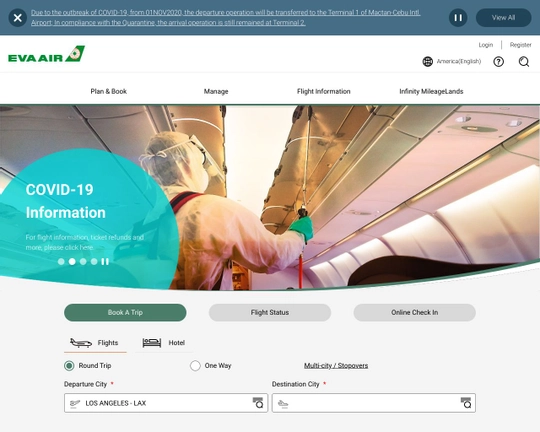
Task: Open departure city airport lookup icon
Action: point(258,403)
